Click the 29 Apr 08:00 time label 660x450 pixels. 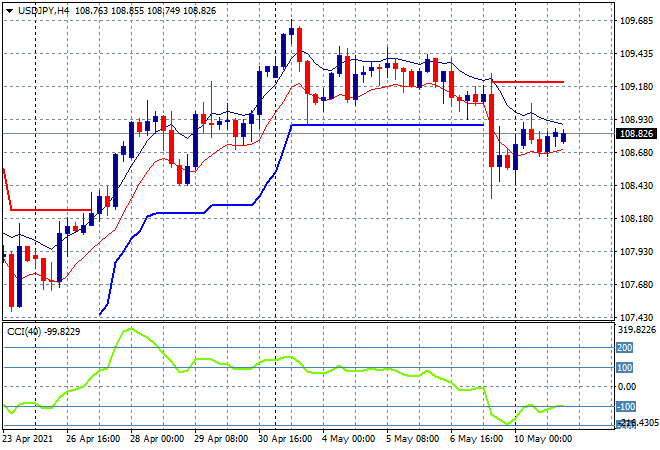point(221,439)
